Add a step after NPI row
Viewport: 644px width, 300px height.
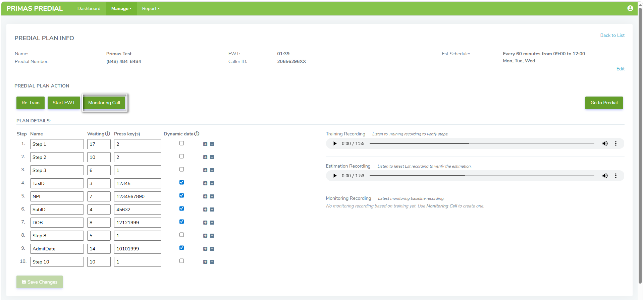pos(205,196)
